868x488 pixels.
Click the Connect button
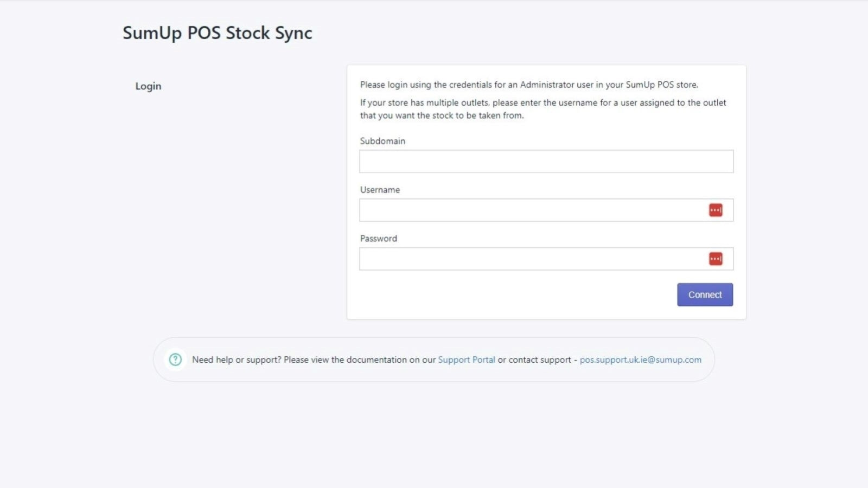(705, 294)
